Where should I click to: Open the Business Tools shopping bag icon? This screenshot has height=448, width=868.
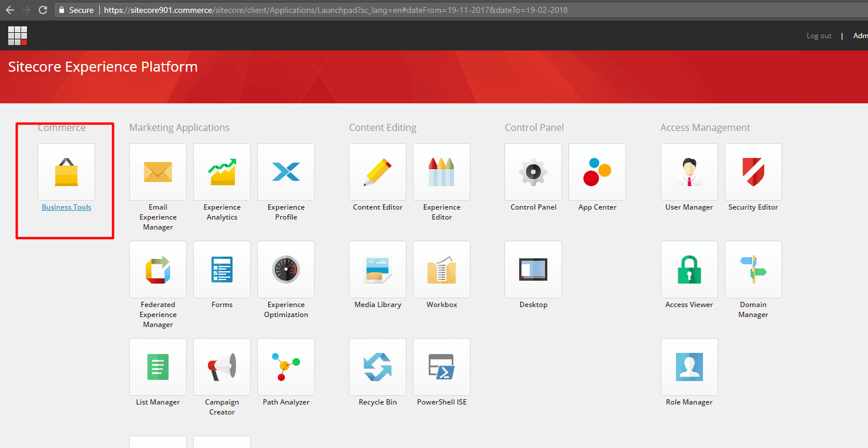pyautogui.click(x=66, y=172)
